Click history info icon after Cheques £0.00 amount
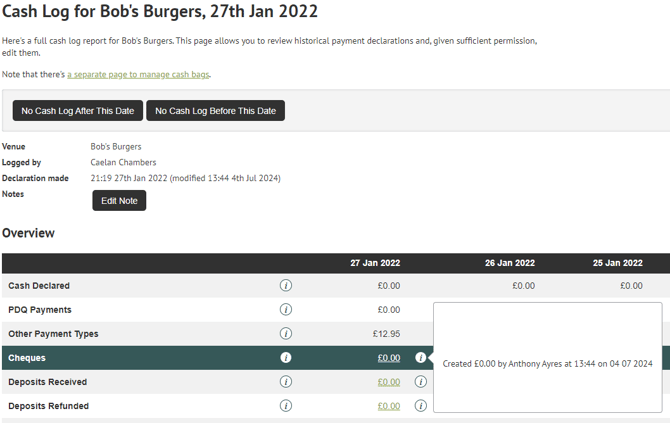This screenshot has height=423, width=670. 420,358
